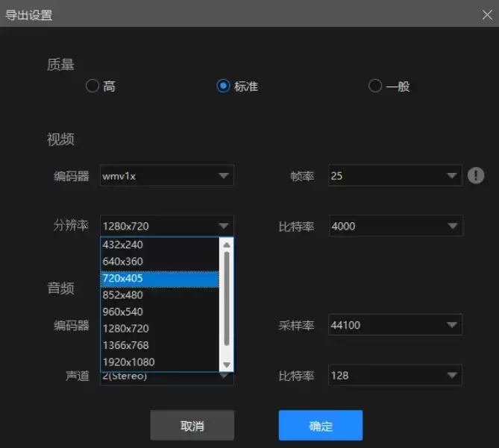
Task: Choose 1366x768 from resolution list
Action: click(x=160, y=345)
